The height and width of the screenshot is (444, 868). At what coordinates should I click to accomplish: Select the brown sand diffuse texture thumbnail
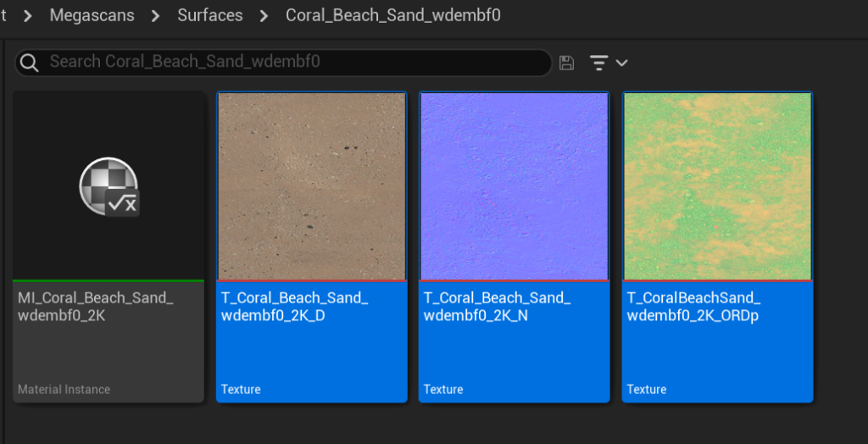click(311, 186)
